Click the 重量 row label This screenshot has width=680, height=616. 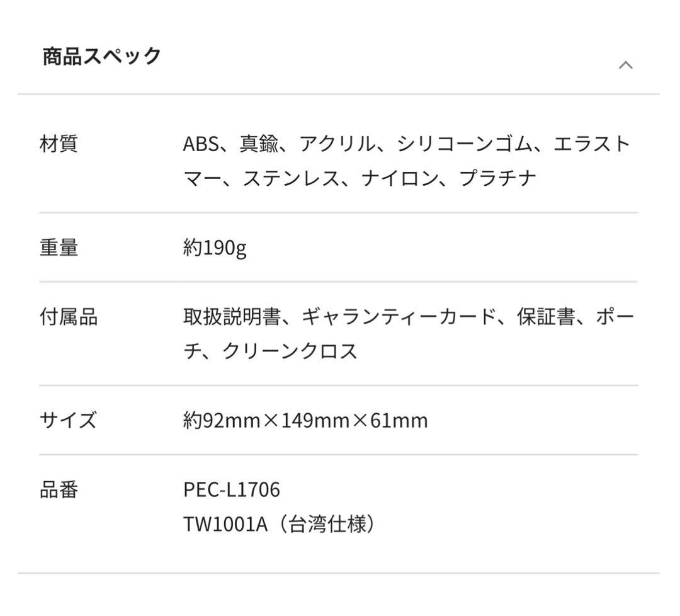[x=59, y=248]
